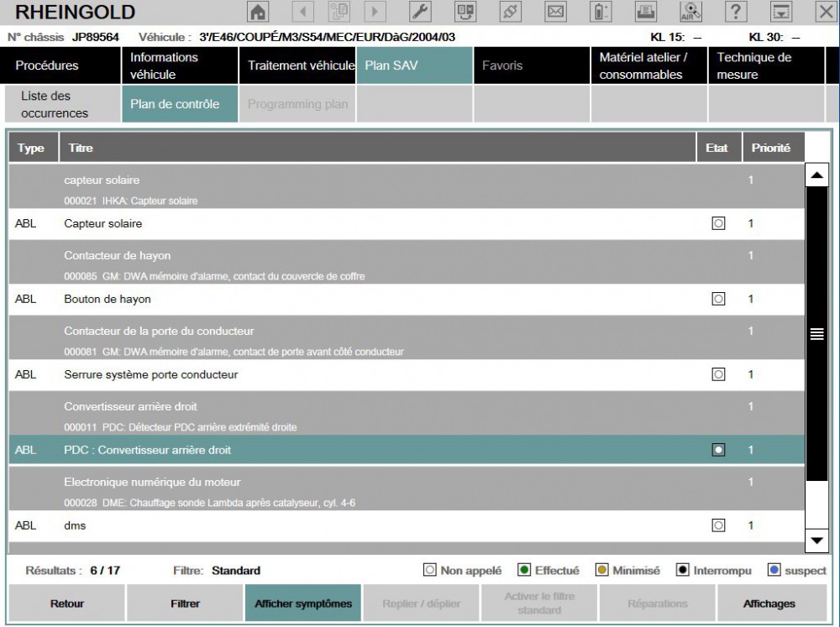
Task: Sort by the Priorité column header
Action: pyautogui.click(x=774, y=147)
